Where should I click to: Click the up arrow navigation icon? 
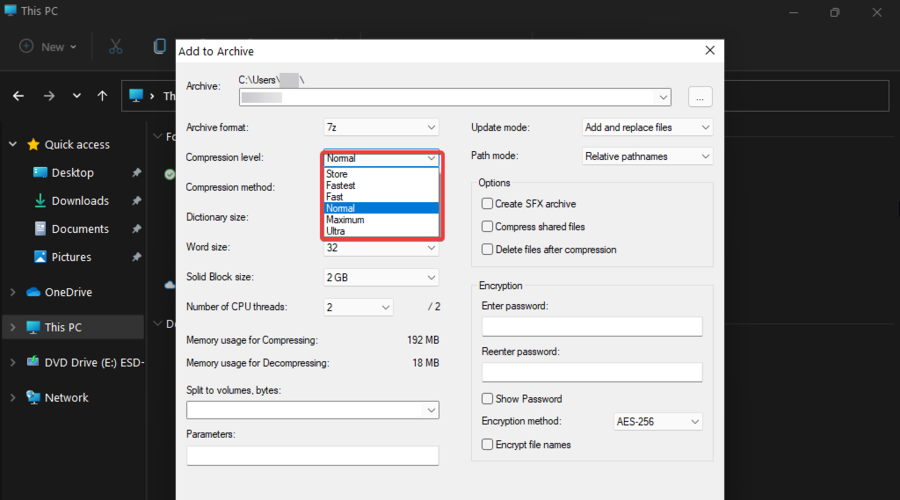[x=102, y=96]
